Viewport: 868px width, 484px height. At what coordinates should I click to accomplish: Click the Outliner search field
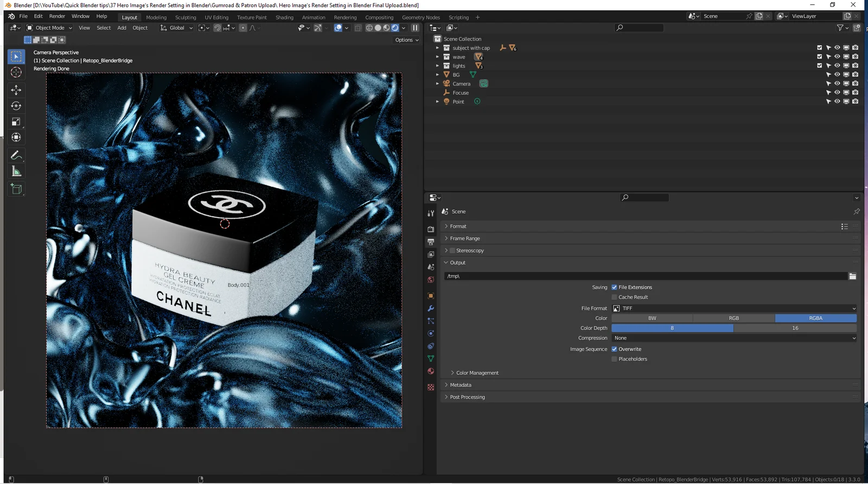tap(639, 28)
